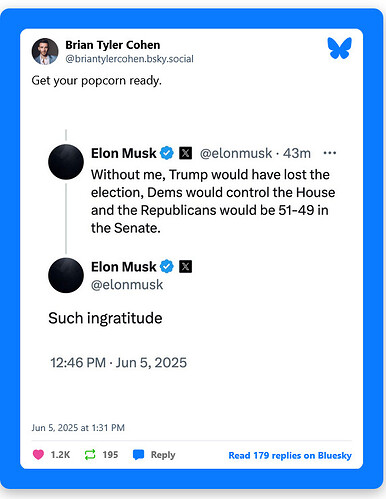Open Read 179 replies on Bluesky link
Image resolution: width=386 pixels, height=499 pixels.
tap(290, 455)
